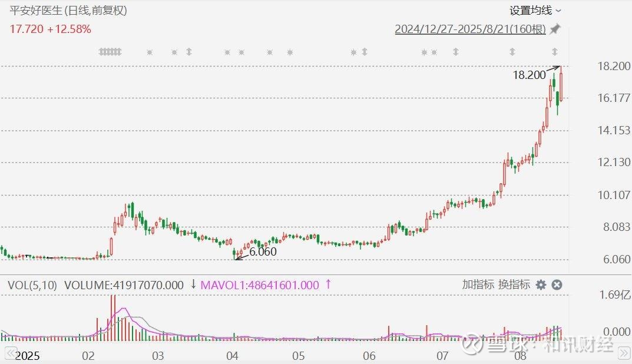
Task: Open the 设置均线 dropdown
Action: point(535,11)
